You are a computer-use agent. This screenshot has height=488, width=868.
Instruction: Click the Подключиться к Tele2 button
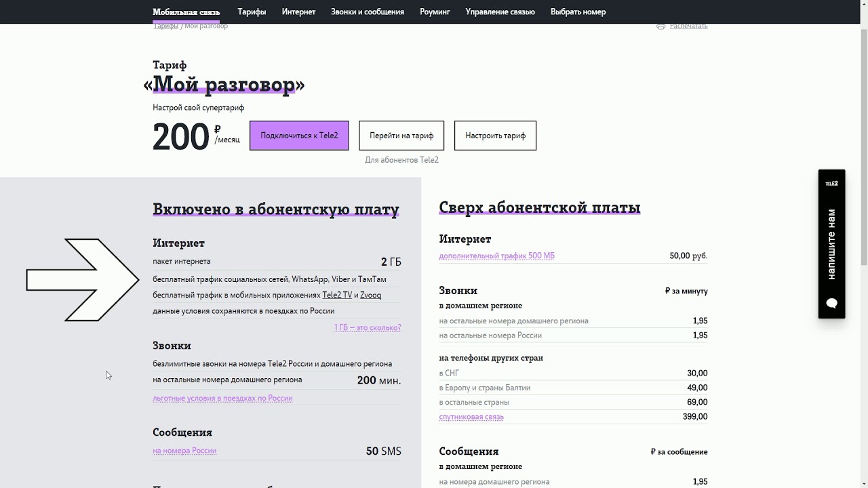(x=299, y=136)
